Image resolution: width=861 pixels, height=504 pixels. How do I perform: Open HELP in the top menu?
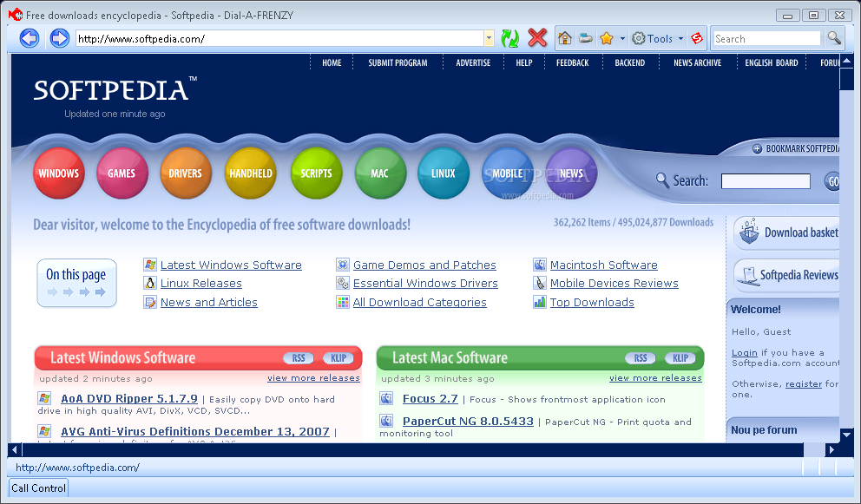pyautogui.click(x=524, y=62)
